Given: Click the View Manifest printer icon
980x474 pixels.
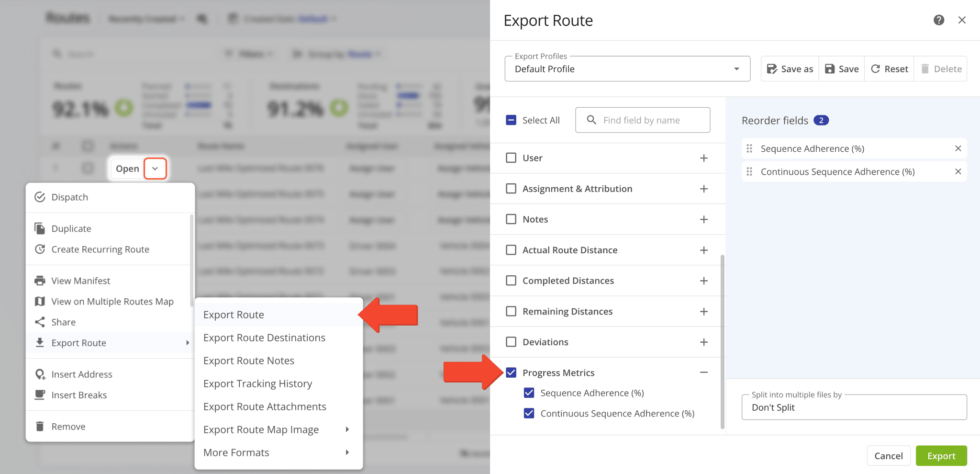Looking at the screenshot, I should coord(40,280).
